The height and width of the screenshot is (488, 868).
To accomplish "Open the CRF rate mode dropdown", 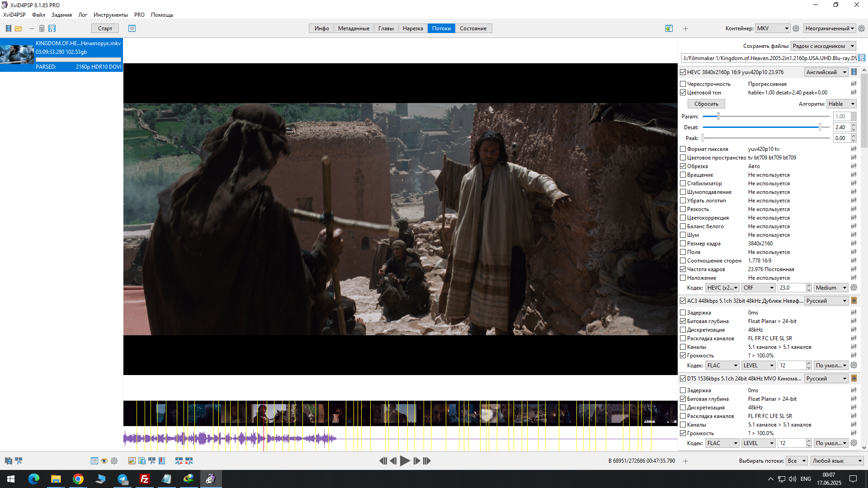I will tap(759, 288).
